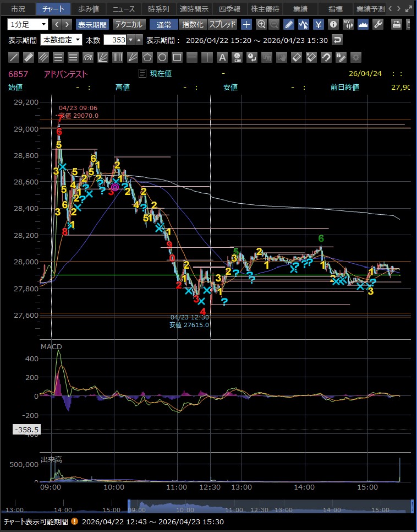Open the 四季報 tab
Screen dimensions: 417x532
click(229, 9)
